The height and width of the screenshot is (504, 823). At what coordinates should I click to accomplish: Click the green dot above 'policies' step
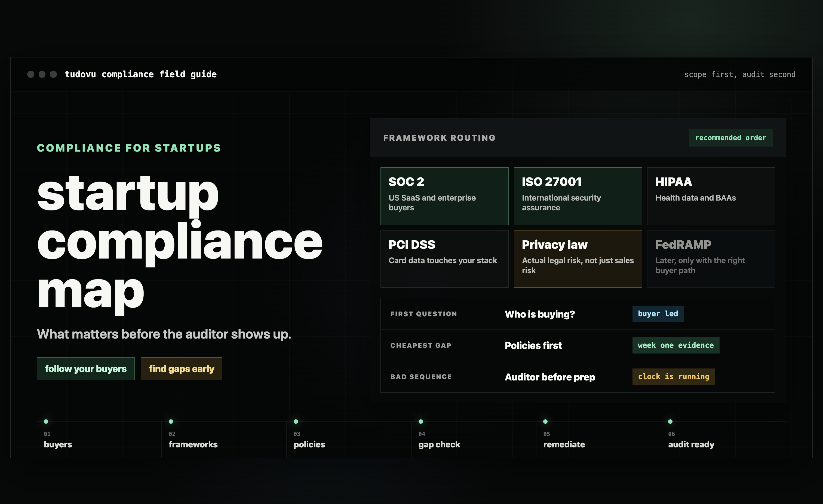296,422
